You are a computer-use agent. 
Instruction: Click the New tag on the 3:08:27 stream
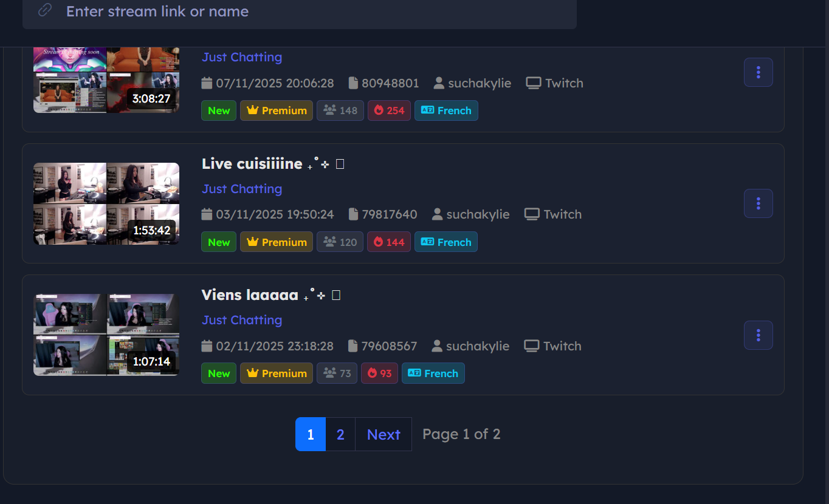219,111
